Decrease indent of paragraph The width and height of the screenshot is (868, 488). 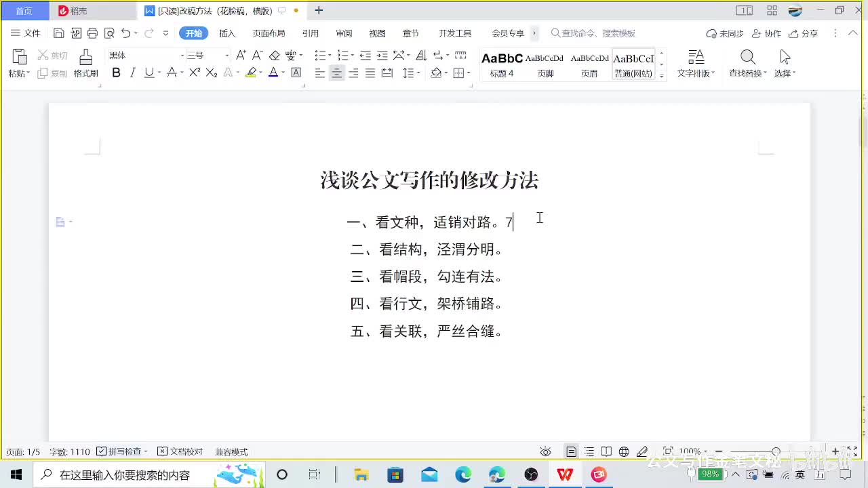(x=366, y=55)
